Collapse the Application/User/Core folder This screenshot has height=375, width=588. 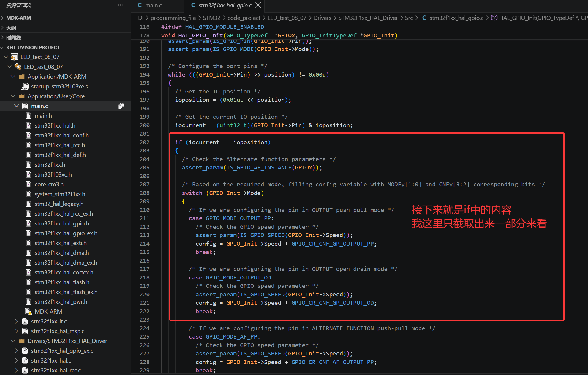tap(13, 96)
